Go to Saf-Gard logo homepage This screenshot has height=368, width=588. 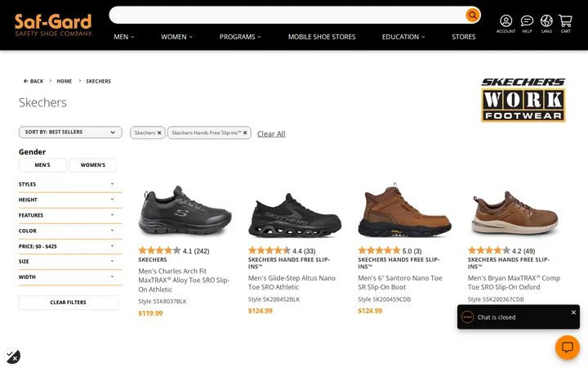point(53,25)
